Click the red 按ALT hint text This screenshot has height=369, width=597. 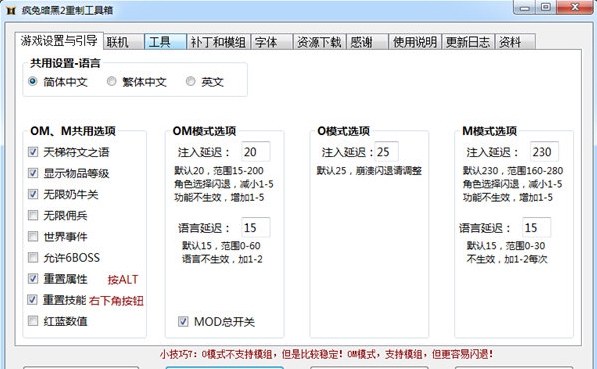coord(123,280)
